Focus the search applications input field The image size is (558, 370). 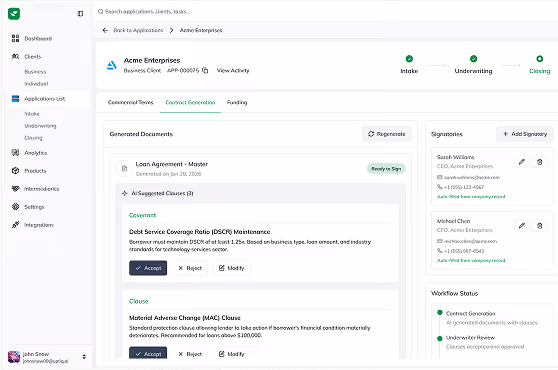pos(148,12)
